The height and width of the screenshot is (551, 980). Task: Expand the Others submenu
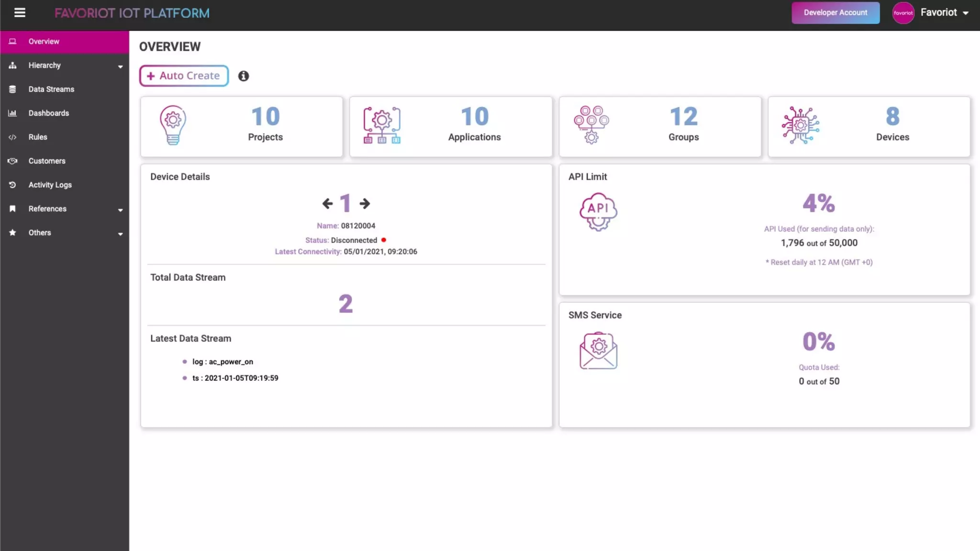click(120, 234)
